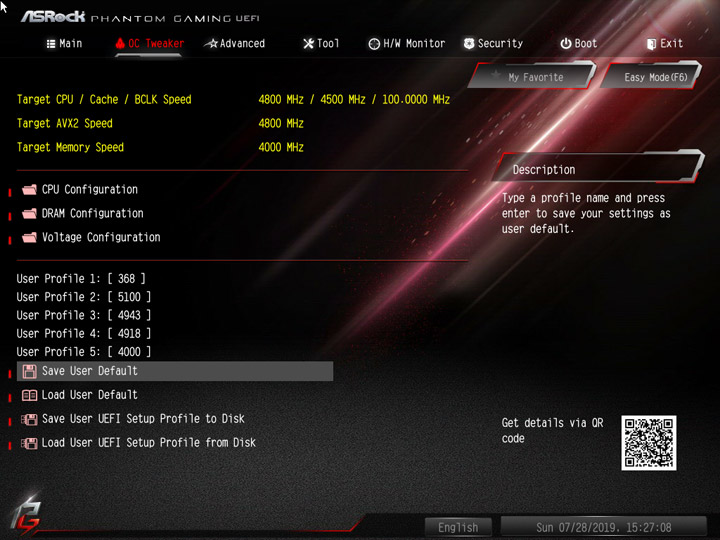The width and height of the screenshot is (720, 540).
Task: Click the Load User Default book icon
Action: coord(29,395)
